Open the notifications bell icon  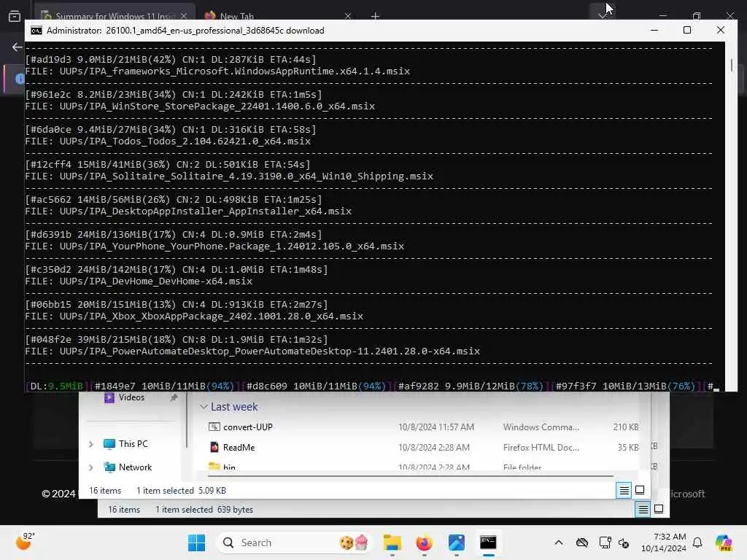[x=697, y=542]
